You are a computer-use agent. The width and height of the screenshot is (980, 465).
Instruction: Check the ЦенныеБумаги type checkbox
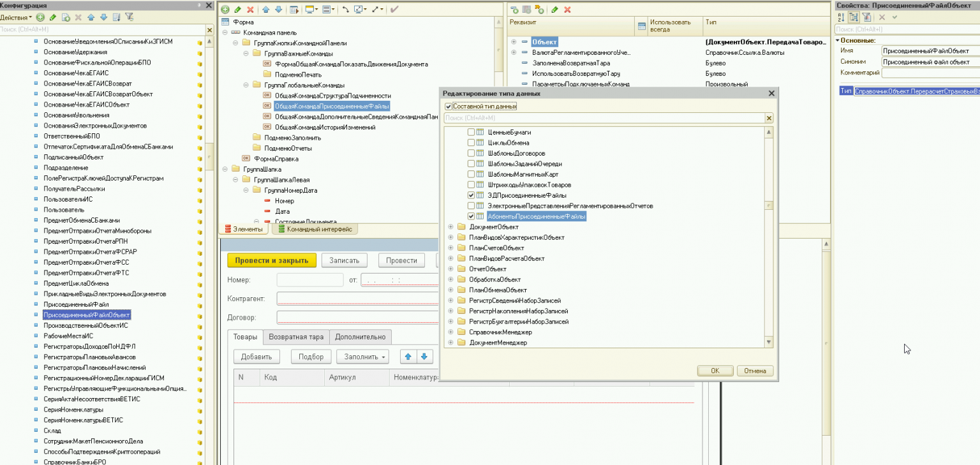pos(471,132)
